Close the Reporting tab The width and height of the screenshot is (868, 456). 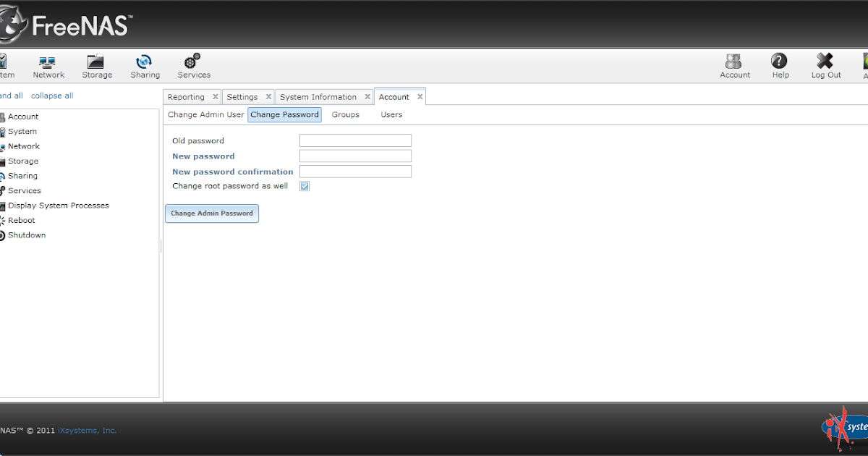pyautogui.click(x=216, y=96)
